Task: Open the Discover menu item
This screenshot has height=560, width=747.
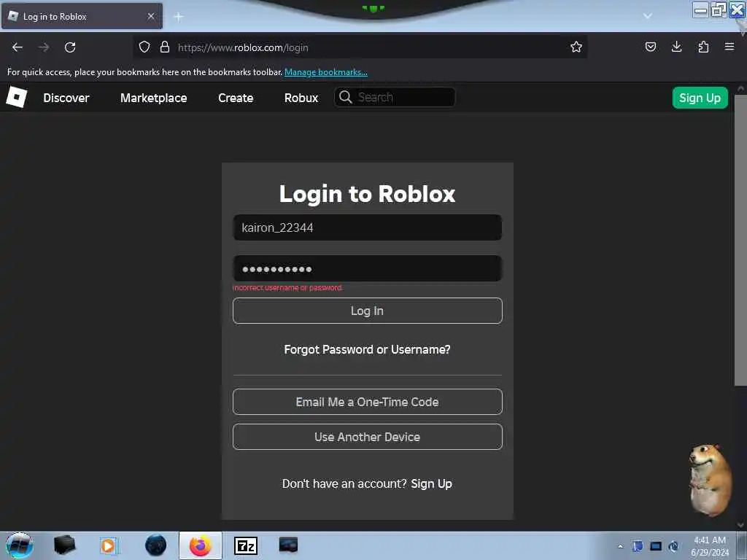Action: point(66,98)
